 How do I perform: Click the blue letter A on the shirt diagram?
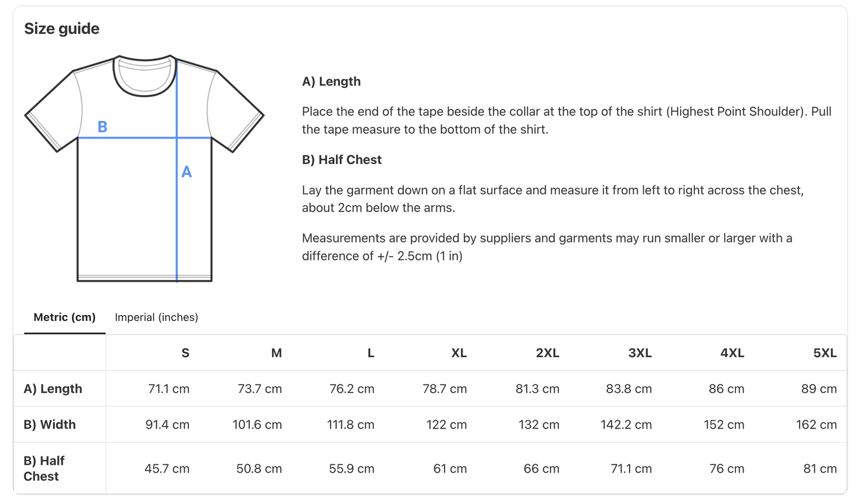pos(187,172)
